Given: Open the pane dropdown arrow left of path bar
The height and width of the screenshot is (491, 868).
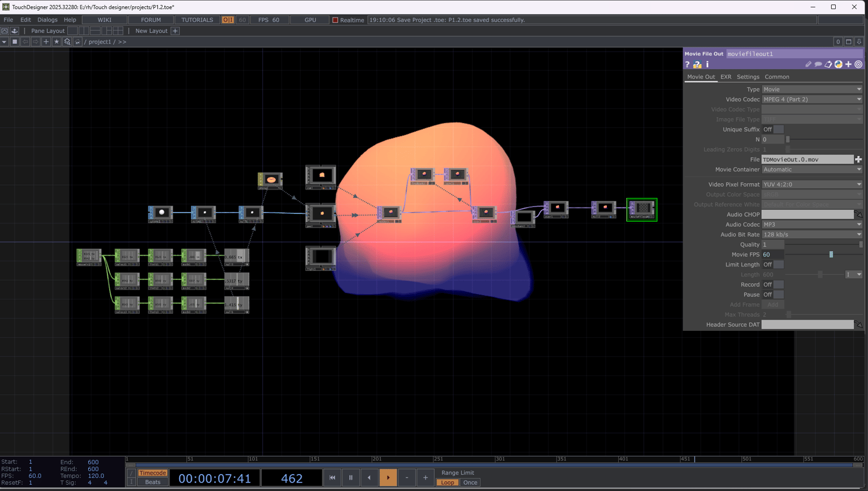Looking at the screenshot, I should click(x=4, y=42).
